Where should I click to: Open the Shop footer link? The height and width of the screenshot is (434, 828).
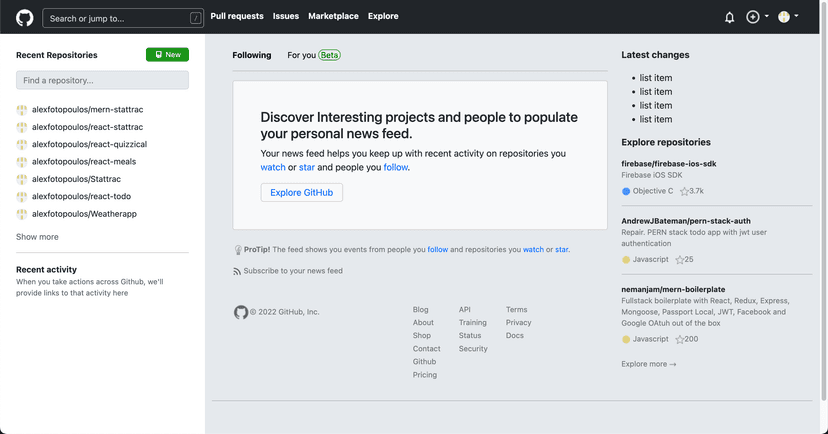point(421,335)
